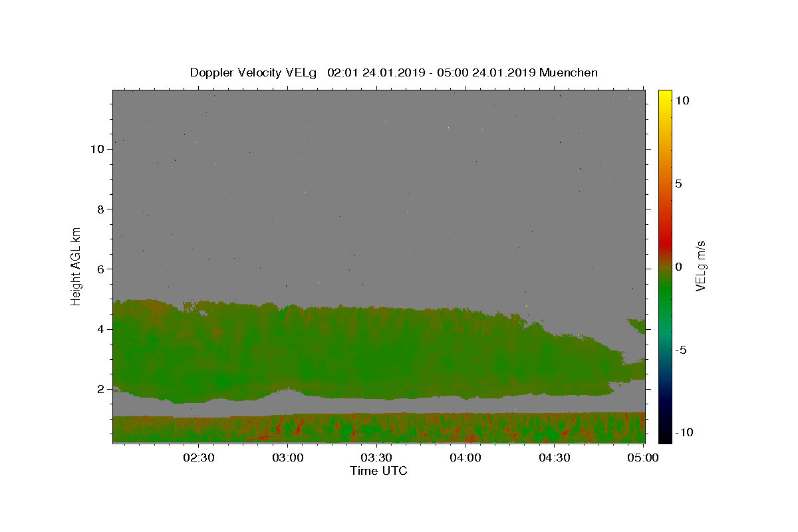
Task: Click the colorbar value 10 label
Action: pyautogui.click(x=682, y=100)
